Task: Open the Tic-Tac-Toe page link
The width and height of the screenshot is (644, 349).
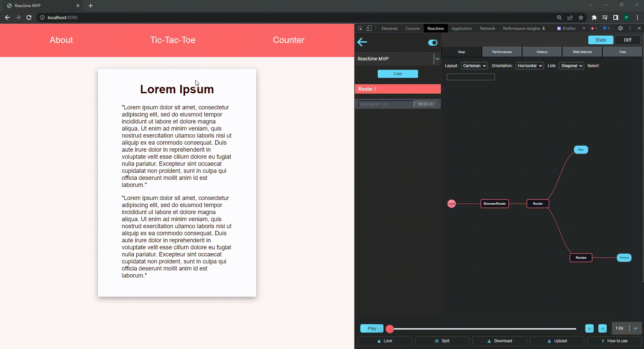Action: tap(173, 40)
